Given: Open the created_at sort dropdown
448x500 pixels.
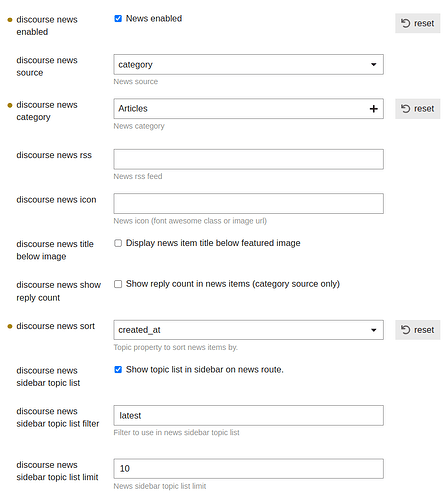Looking at the screenshot, I should click(248, 330).
